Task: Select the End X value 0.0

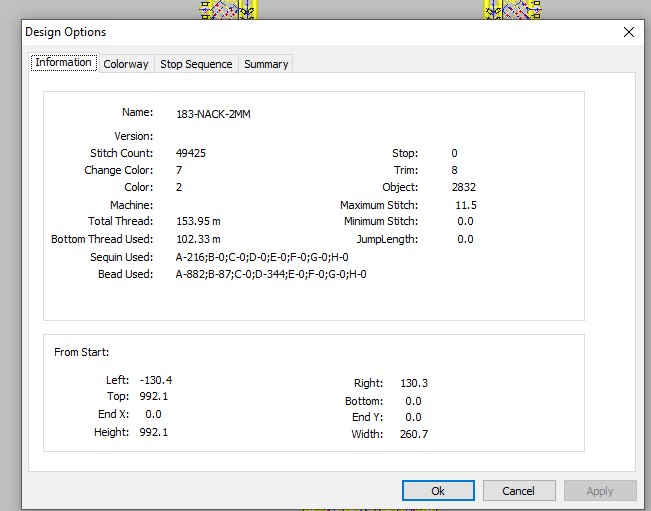Action: (153, 414)
